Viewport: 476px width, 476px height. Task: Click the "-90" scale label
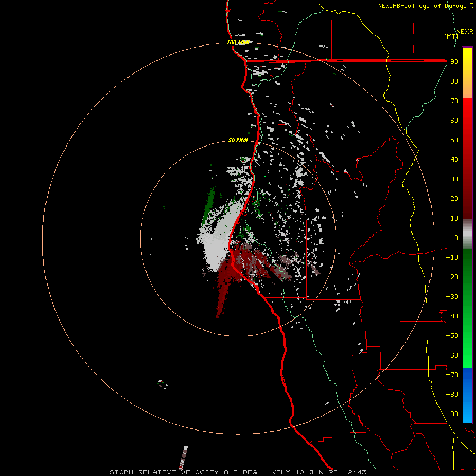[x=452, y=414]
